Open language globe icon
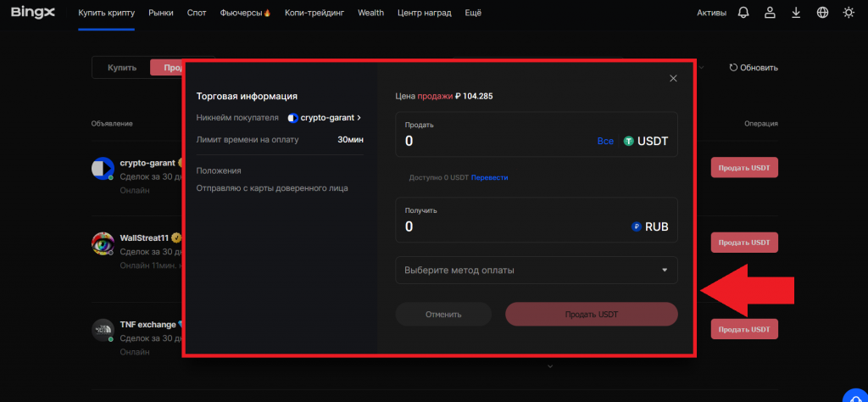 point(822,13)
